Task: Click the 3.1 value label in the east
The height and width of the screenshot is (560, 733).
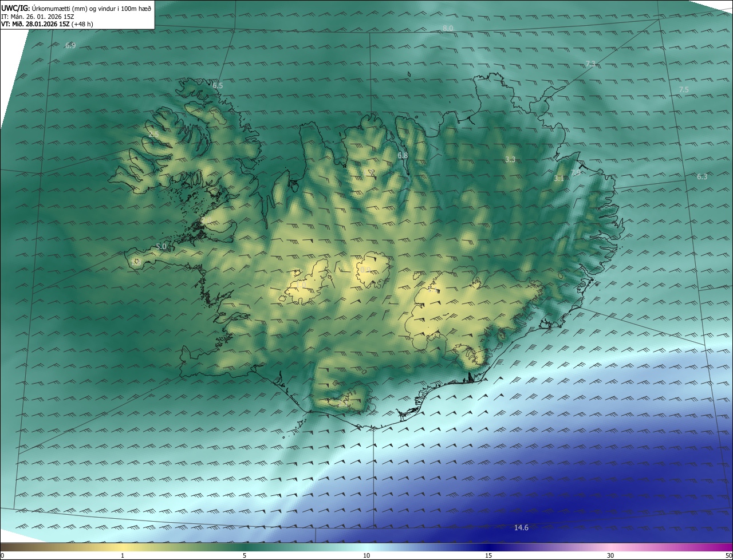Action: tap(559, 178)
